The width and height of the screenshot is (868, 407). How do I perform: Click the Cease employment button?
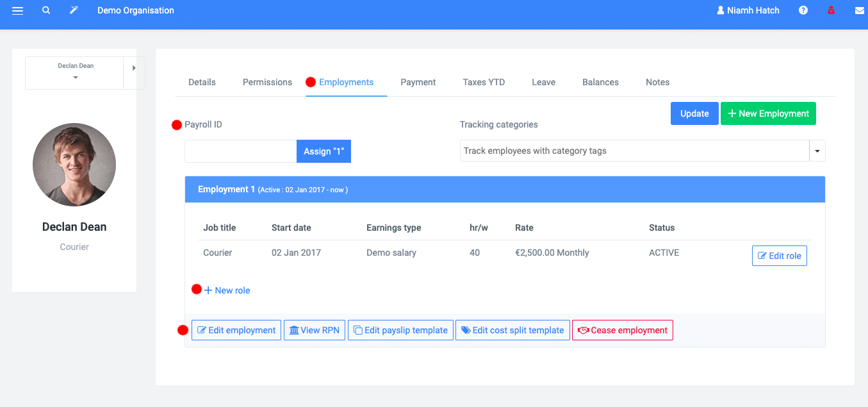(x=622, y=329)
